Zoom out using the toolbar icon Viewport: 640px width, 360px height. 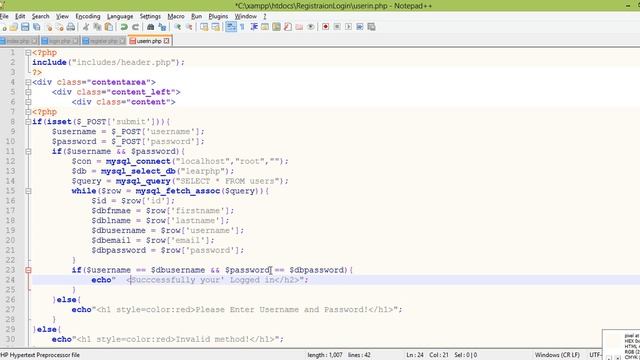point(189,27)
